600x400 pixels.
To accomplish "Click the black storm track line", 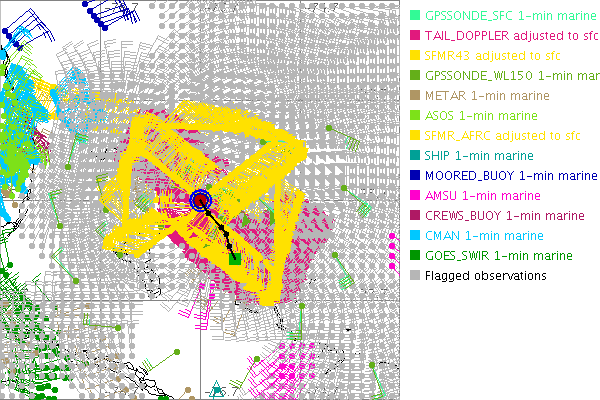I will coord(219,231).
